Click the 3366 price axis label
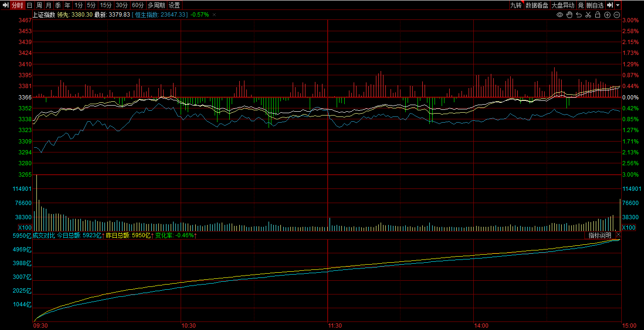 26,98
